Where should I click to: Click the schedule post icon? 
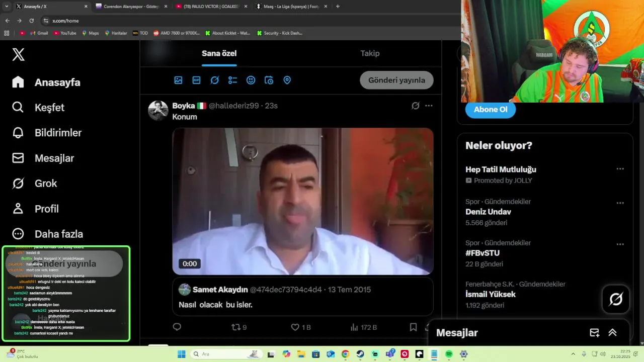pos(269,80)
